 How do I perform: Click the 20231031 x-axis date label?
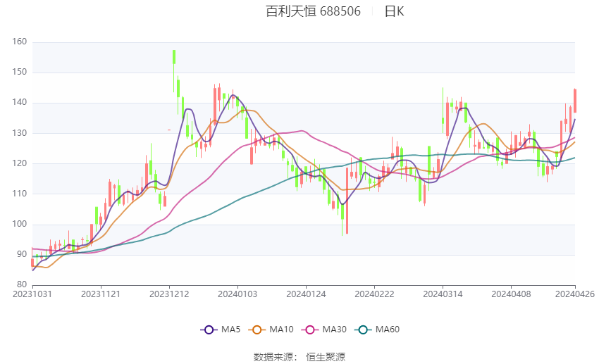coord(32,294)
